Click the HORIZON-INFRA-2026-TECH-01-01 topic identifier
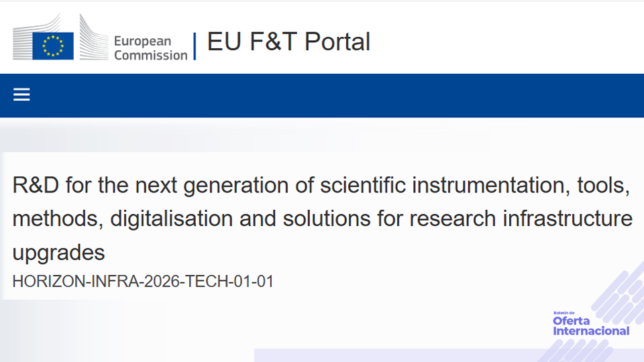 coord(143,282)
